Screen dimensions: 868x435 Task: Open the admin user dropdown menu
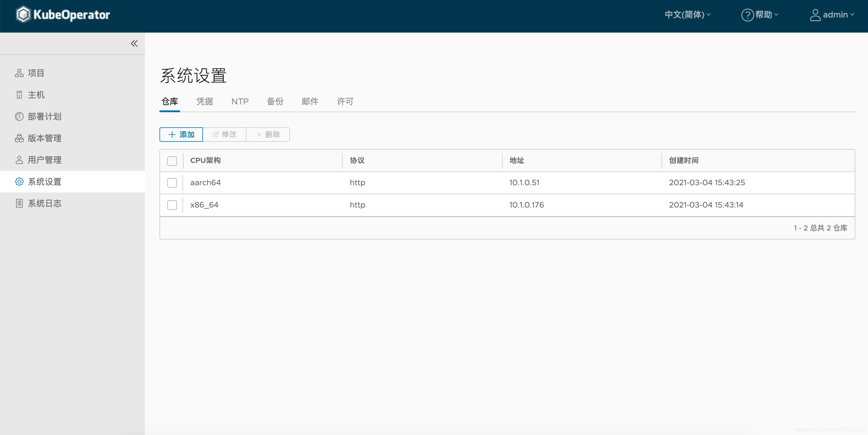832,15
